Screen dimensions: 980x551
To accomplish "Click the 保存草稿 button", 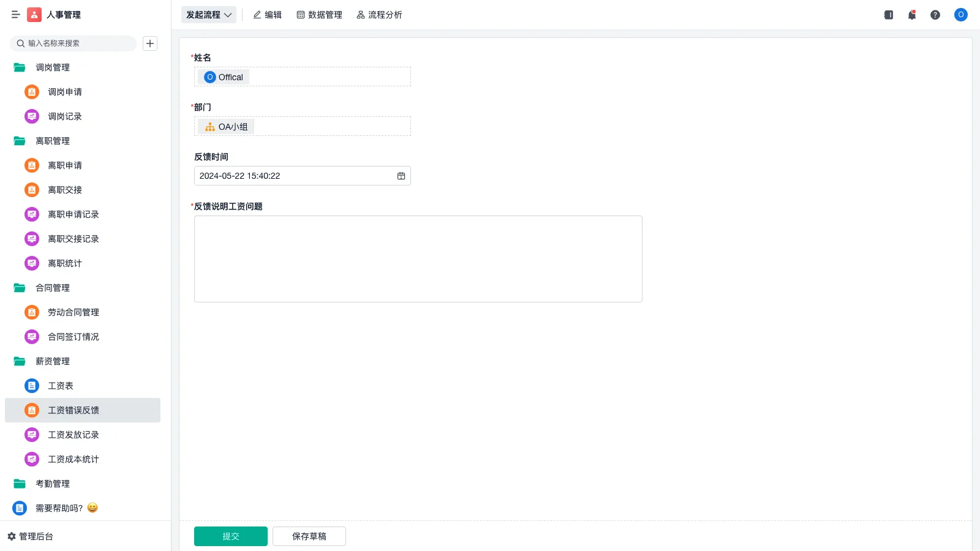I will pyautogui.click(x=309, y=536).
